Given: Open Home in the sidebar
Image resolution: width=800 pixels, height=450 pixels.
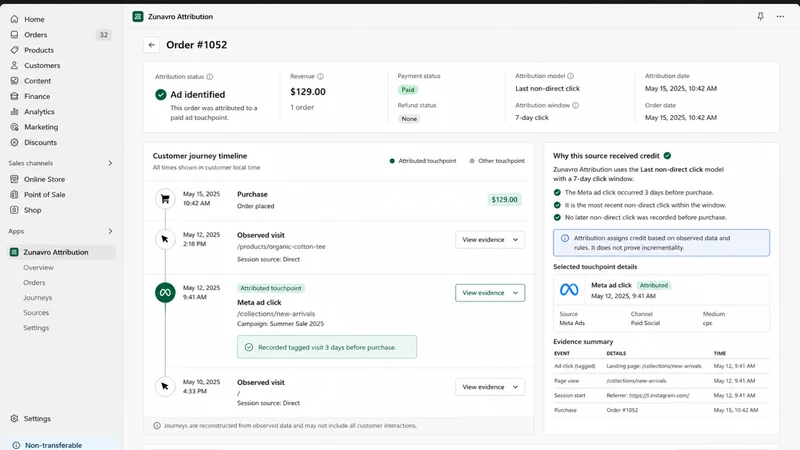Looking at the screenshot, I should tap(34, 19).
